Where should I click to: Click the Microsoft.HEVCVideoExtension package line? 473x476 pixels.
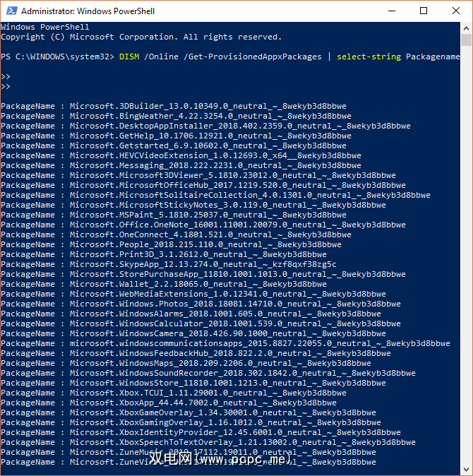pos(181,155)
